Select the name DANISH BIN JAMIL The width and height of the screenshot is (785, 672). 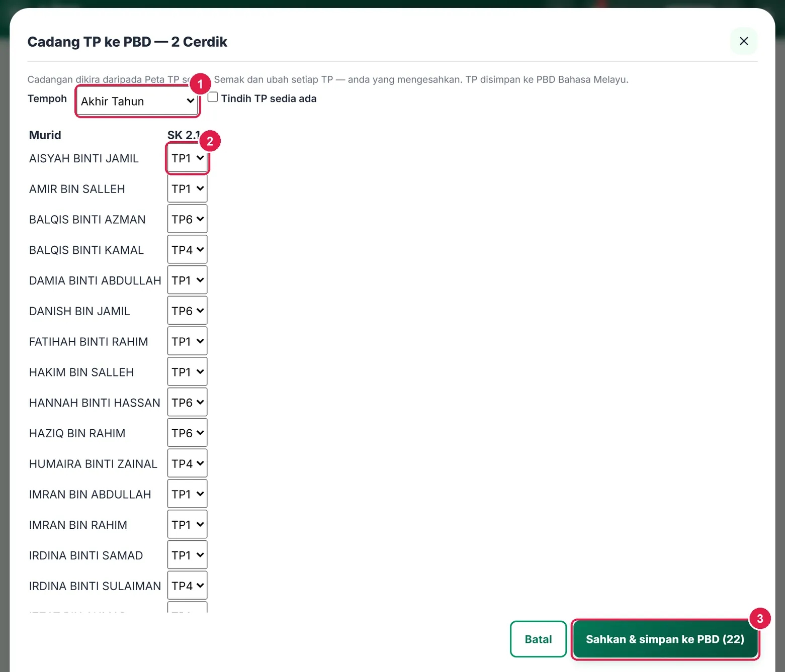click(x=79, y=311)
